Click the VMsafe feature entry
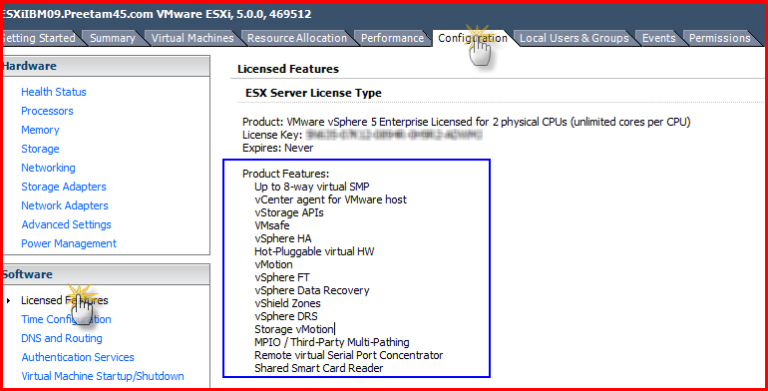 (x=272, y=226)
